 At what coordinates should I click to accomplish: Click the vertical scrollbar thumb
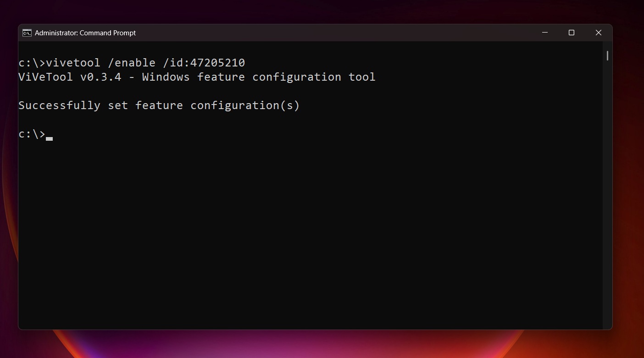607,55
